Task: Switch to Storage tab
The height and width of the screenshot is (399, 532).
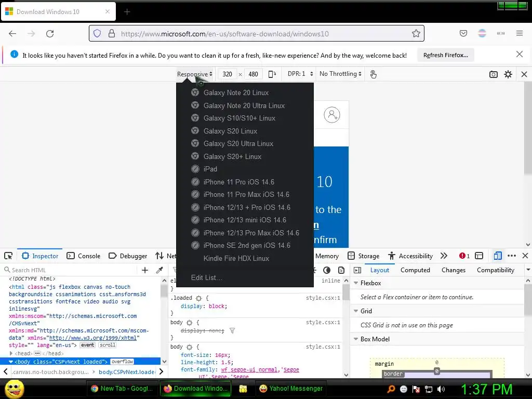Action: (x=363, y=256)
